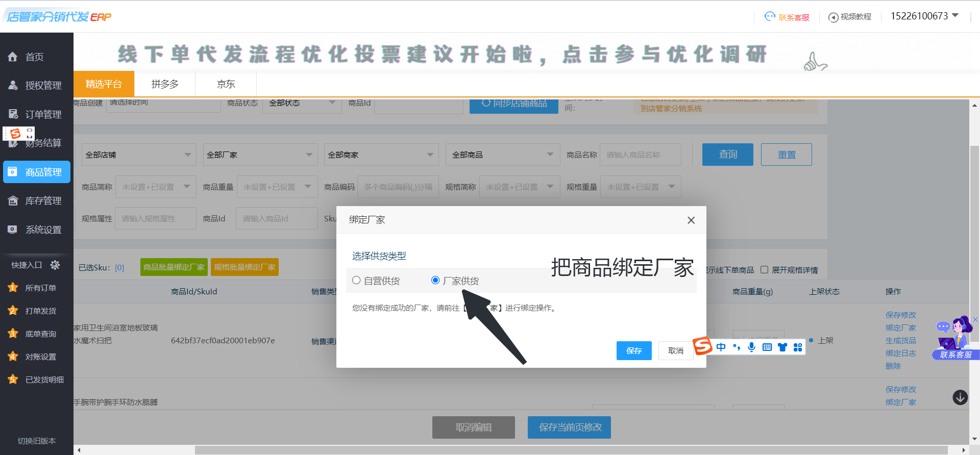The width and height of the screenshot is (980, 455).
Task: Open quick entry settings gear icon
Action: point(55,265)
